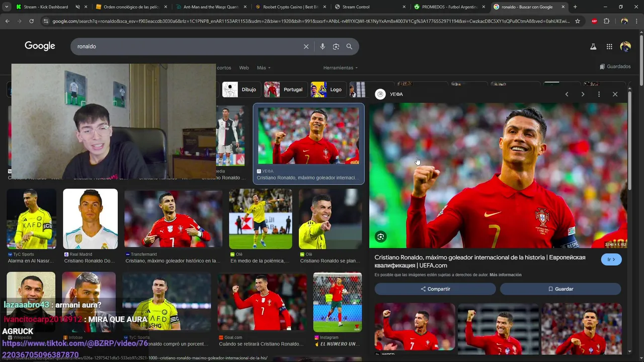644x362 pixels.
Task: Open Olé En medio de la polémica image
Action: point(260,219)
